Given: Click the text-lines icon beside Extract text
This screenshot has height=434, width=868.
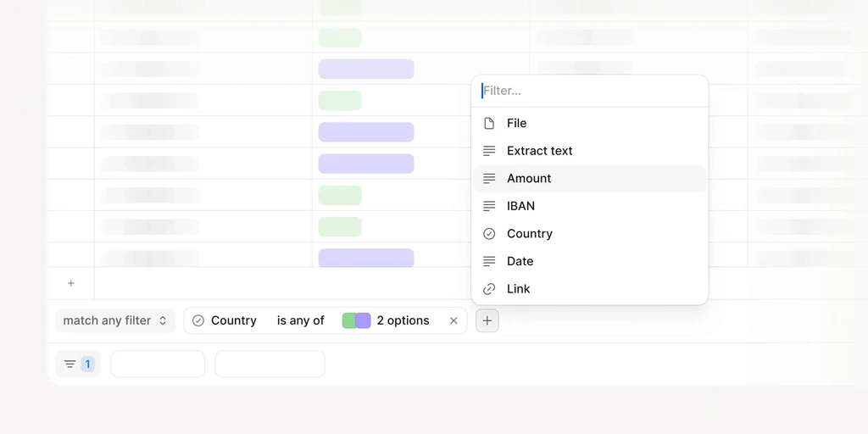Looking at the screenshot, I should 489,151.
